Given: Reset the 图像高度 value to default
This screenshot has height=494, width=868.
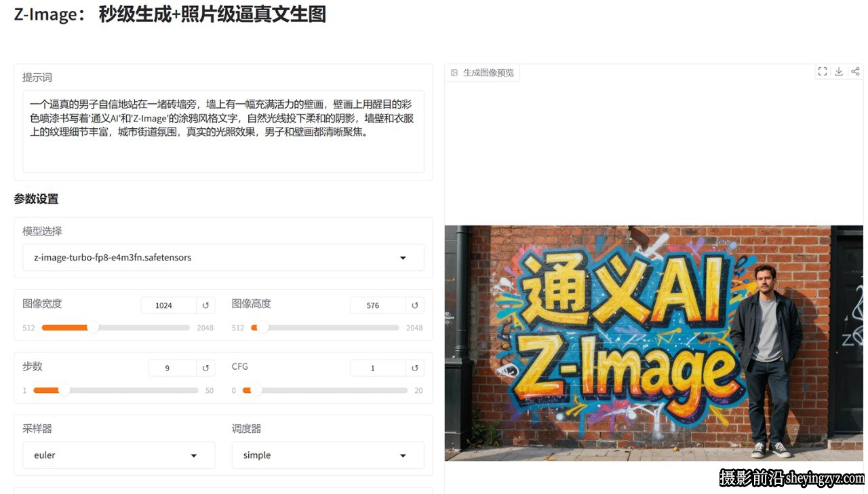Looking at the screenshot, I should click(415, 305).
